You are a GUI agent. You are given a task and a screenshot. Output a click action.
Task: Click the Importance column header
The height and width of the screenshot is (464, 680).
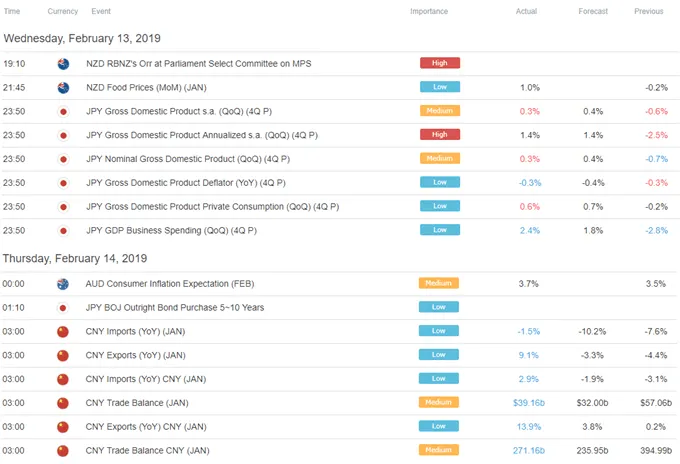tap(429, 11)
